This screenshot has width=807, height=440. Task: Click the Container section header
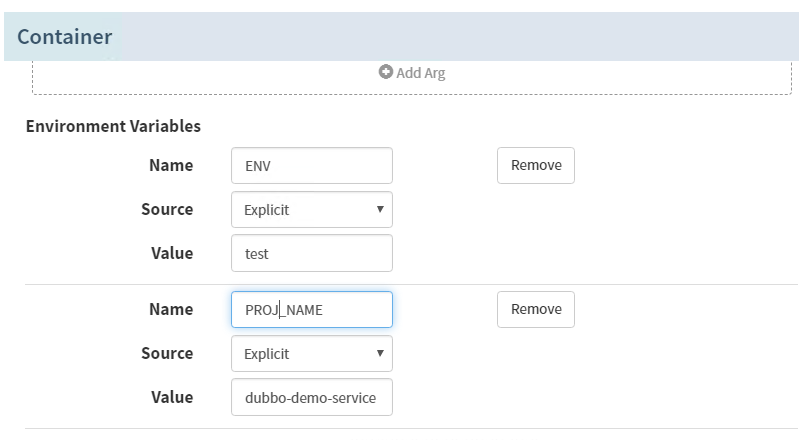point(65,37)
